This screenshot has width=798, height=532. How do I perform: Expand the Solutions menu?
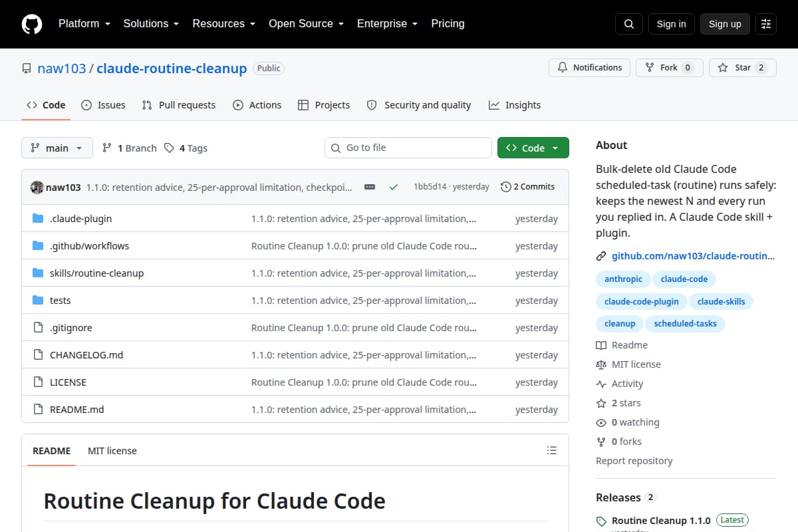[151, 24]
